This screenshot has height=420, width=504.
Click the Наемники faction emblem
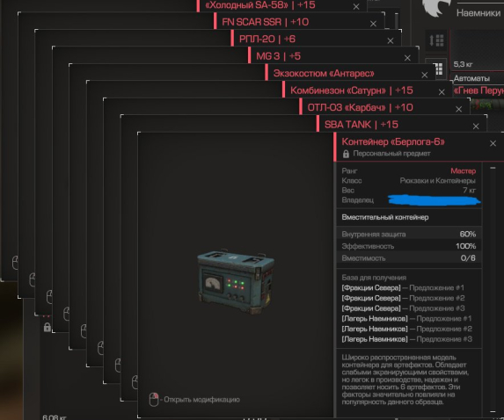pos(435,9)
